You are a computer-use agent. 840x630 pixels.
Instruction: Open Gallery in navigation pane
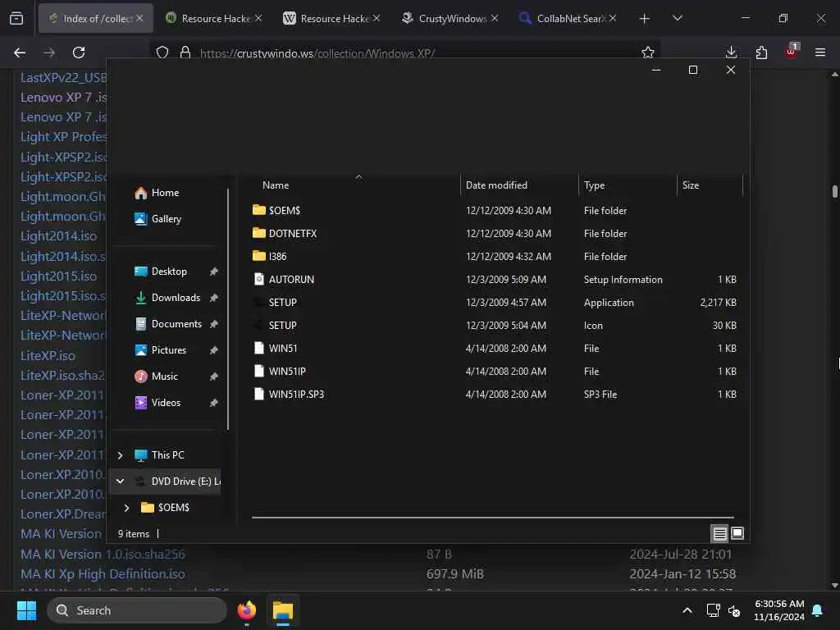pyautogui.click(x=158, y=219)
